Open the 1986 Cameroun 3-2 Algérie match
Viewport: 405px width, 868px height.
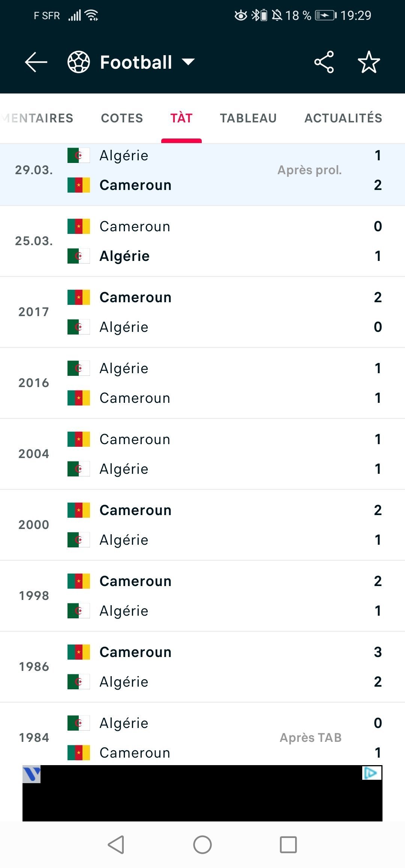pyautogui.click(x=202, y=667)
